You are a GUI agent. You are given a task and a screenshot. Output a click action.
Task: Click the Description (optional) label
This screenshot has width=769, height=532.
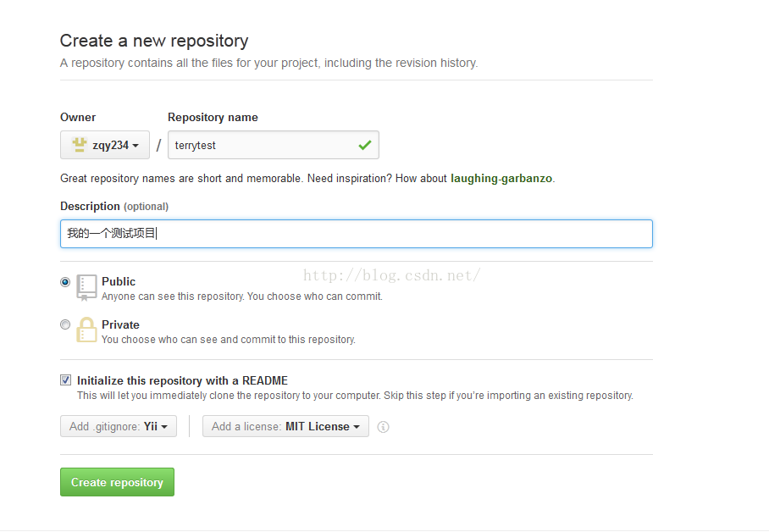coord(114,206)
